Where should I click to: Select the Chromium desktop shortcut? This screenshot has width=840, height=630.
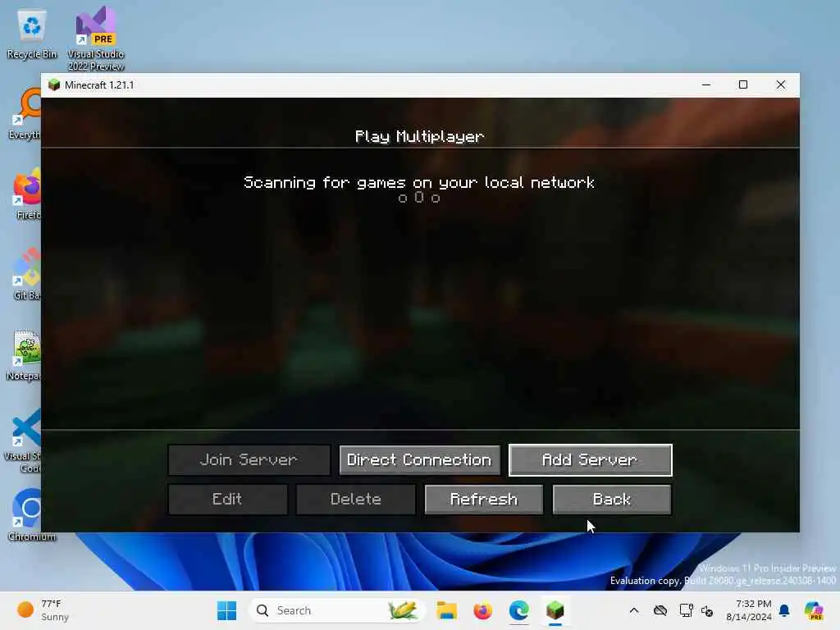[31, 514]
